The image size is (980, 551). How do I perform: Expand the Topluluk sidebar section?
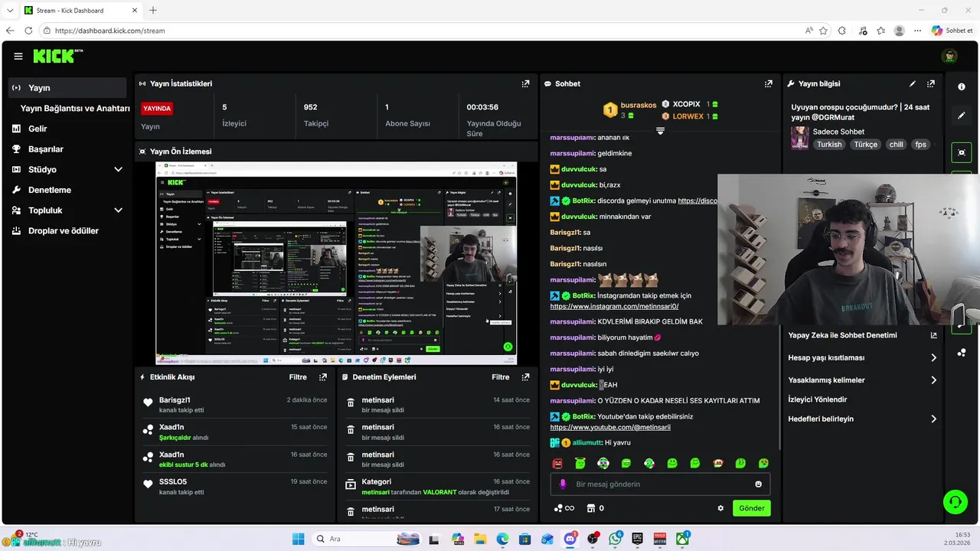[x=118, y=210]
